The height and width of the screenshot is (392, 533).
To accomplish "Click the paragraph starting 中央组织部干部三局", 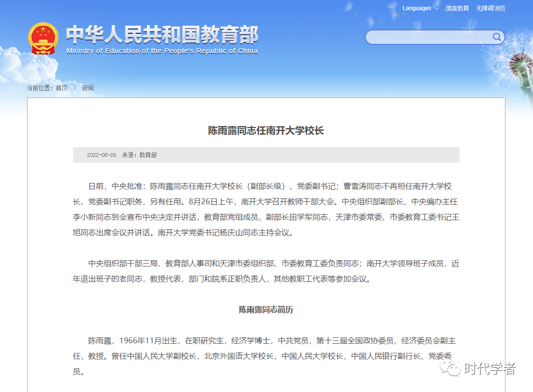I will pyautogui.click(x=266, y=271).
